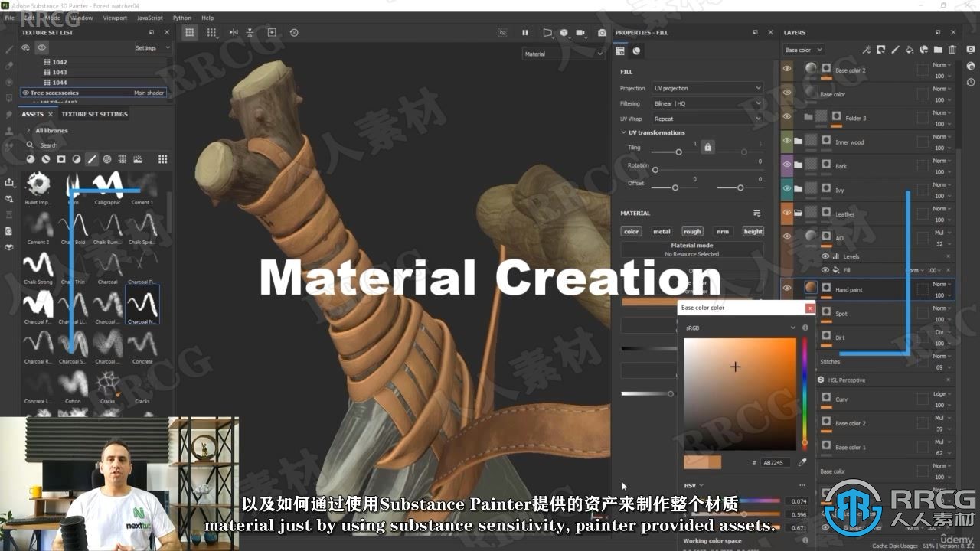The image size is (980, 551).
Task: Toggle the vertical symmetry icon
Action: (x=250, y=32)
